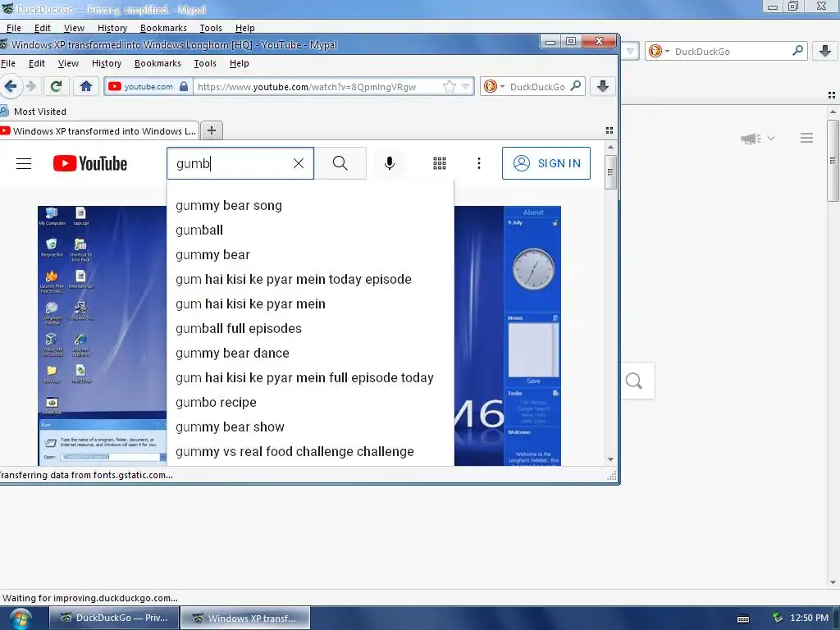
Task: Open the URL history dropdown arrow
Action: 466,86
